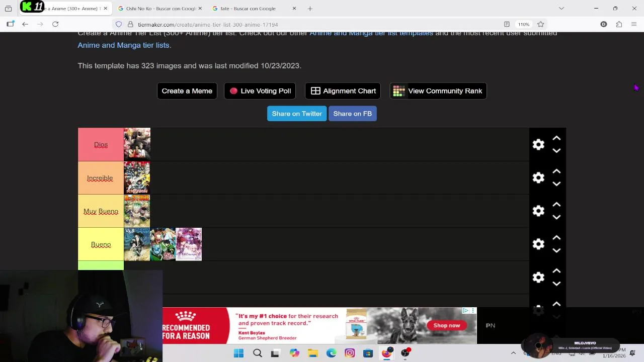Image resolution: width=644 pixels, height=362 pixels.
Task: Close the Oshi No Ko tab
Action: tap(200, 9)
